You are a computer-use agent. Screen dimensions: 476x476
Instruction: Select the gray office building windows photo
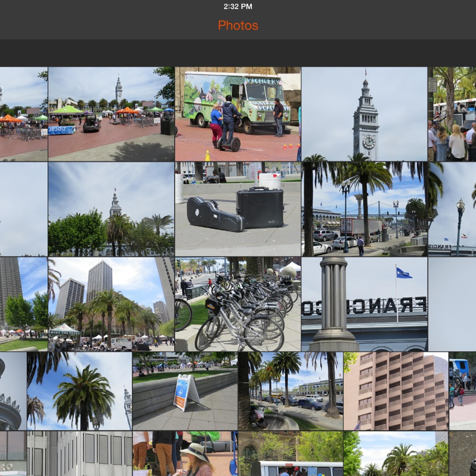click(x=79, y=454)
